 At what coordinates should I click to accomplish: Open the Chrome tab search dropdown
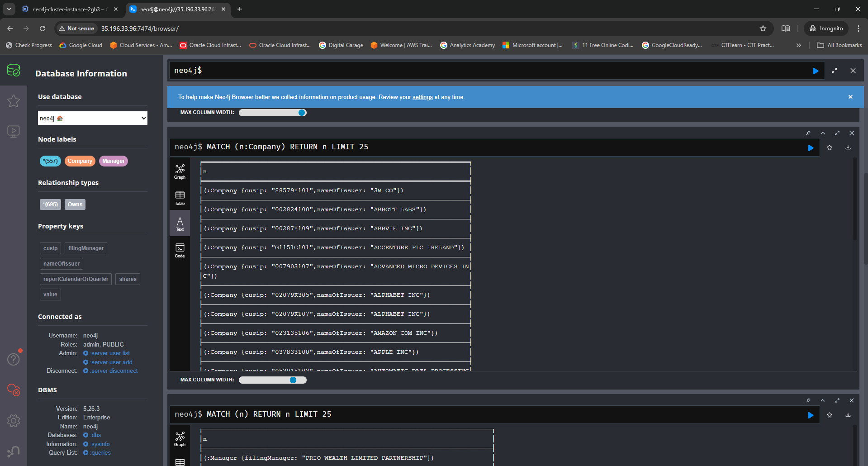click(9, 9)
